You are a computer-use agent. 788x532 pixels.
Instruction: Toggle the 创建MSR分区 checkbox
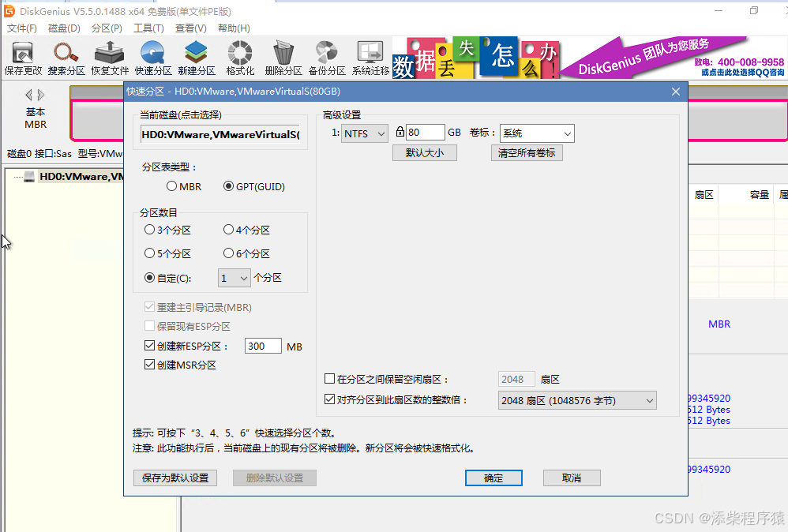(x=149, y=365)
